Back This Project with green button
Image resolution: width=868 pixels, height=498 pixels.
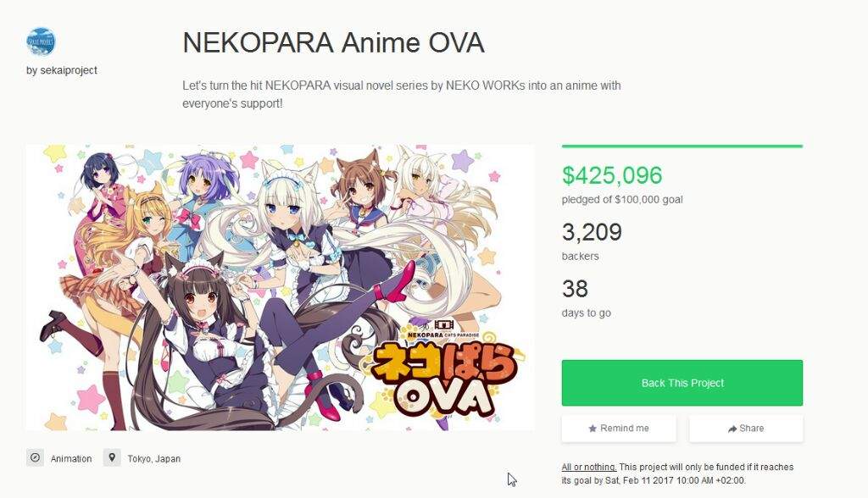point(682,383)
